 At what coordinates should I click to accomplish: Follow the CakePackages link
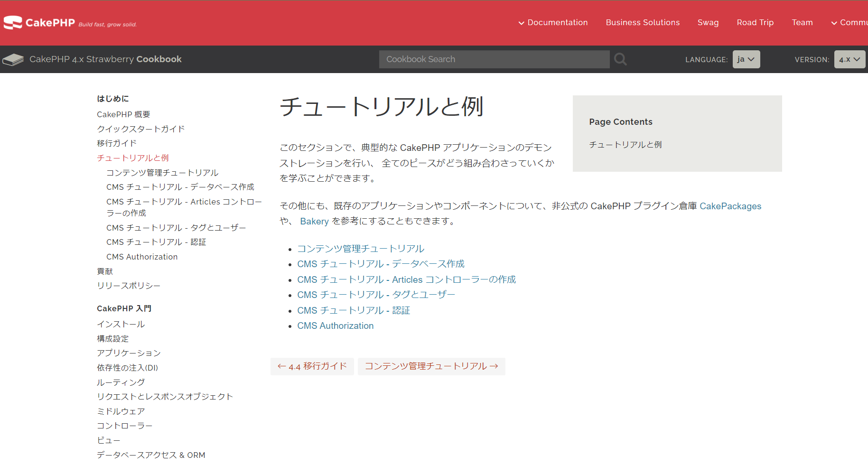(x=730, y=206)
